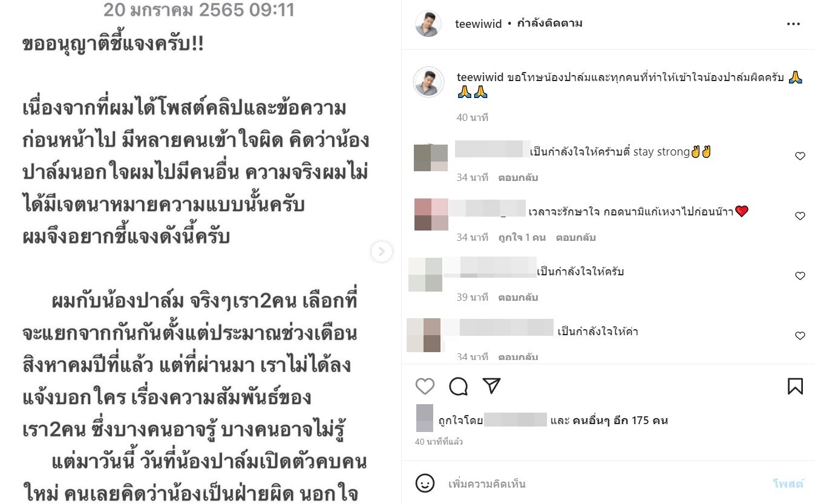Open teewiwid username link in the header

pos(478,24)
